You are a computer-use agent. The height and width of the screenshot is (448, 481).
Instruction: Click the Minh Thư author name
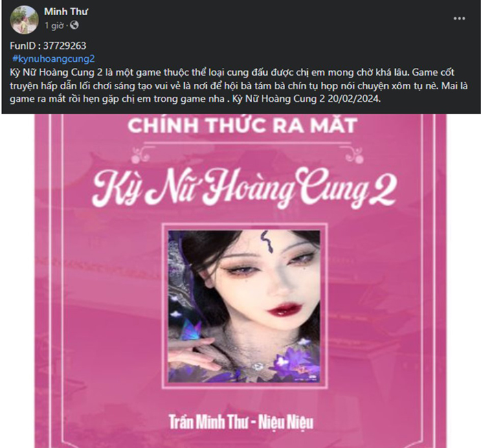[x=66, y=12]
